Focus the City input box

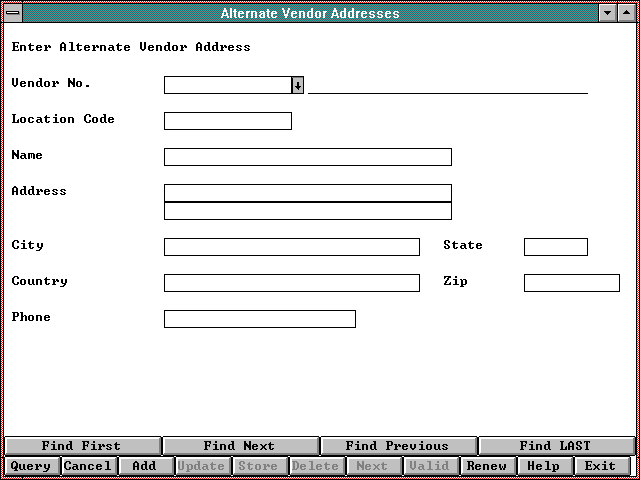[291, 247]
